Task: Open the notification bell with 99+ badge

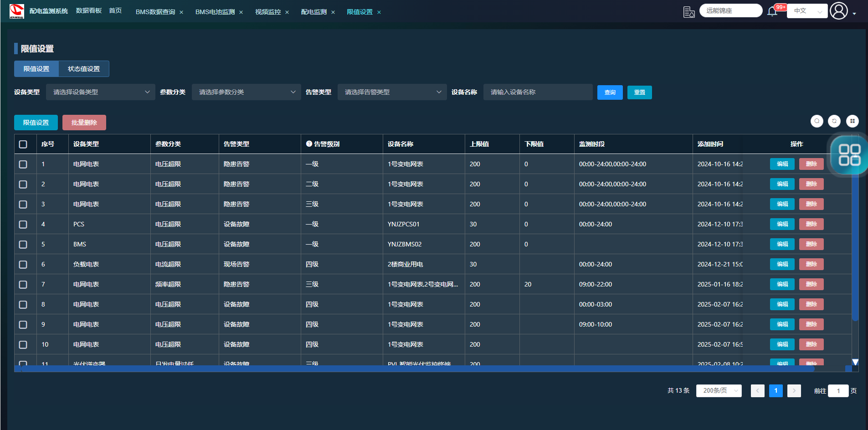Action: (x=772, y=11)
